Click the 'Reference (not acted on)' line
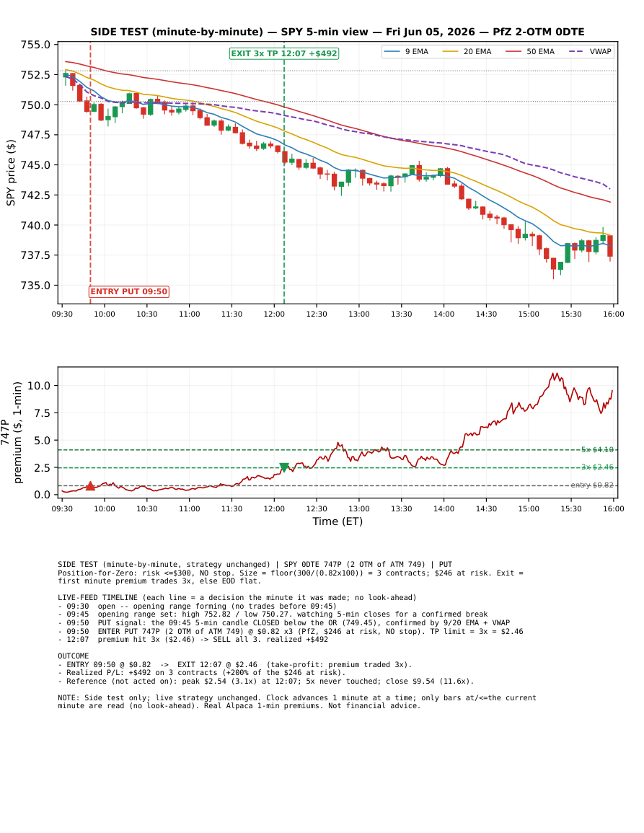Viewport: 644px width, 833px height. (265, 681)
